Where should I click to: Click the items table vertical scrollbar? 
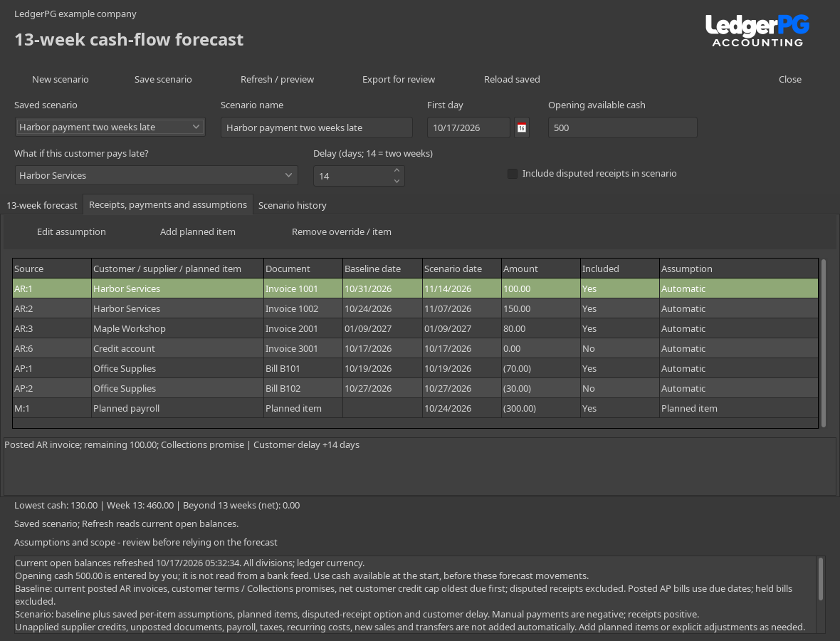coord(824,343)
